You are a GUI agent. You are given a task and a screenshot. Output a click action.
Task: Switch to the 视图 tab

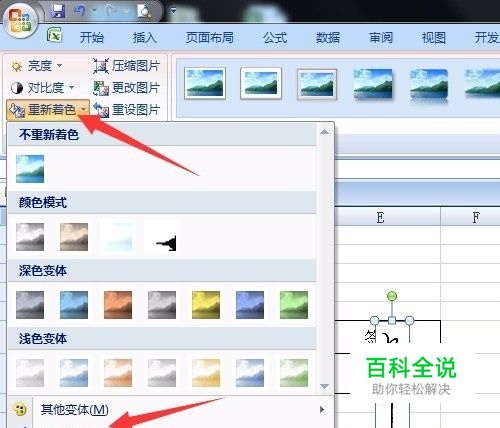click(x=434, y=38)
